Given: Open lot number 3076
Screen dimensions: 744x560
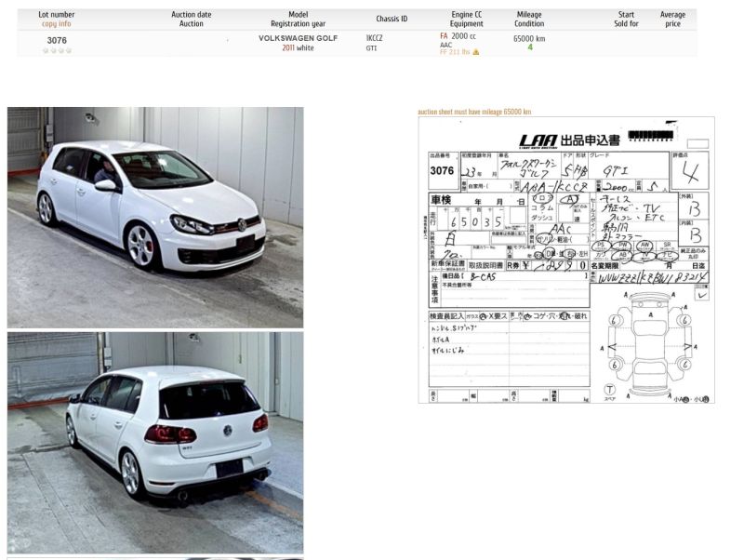Looking at the screenshot, I should [x=57, y=40].
